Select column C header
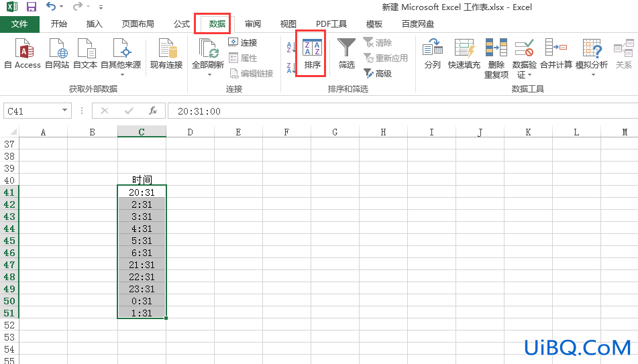638x364 pixels. [142, 132]
